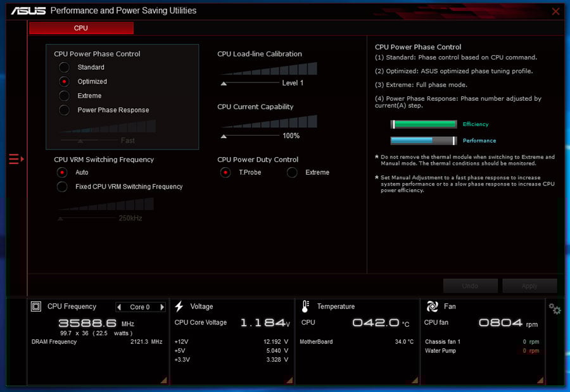The image size is (570, 392).
Task: Close the Performance and Power Saving window
Action: click(555, 11)
